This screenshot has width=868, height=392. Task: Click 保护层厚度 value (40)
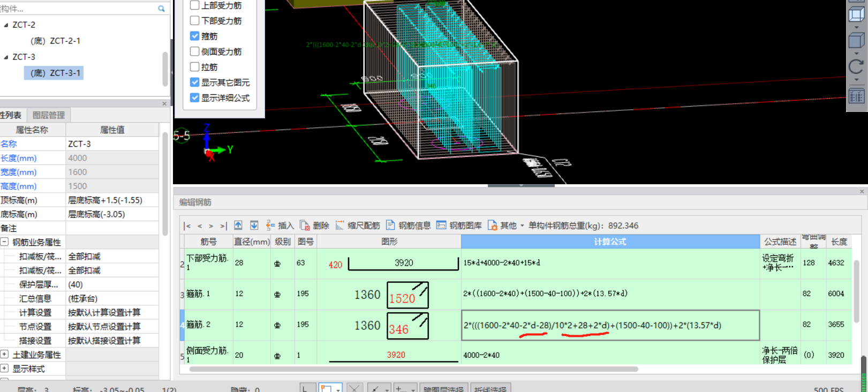click(x=112, y=284)
